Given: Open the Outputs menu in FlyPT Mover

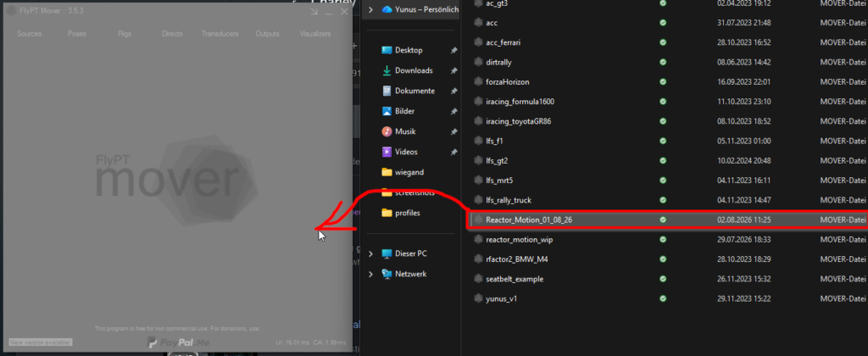Looking at the screenshot, I should [x=267, y=34].
